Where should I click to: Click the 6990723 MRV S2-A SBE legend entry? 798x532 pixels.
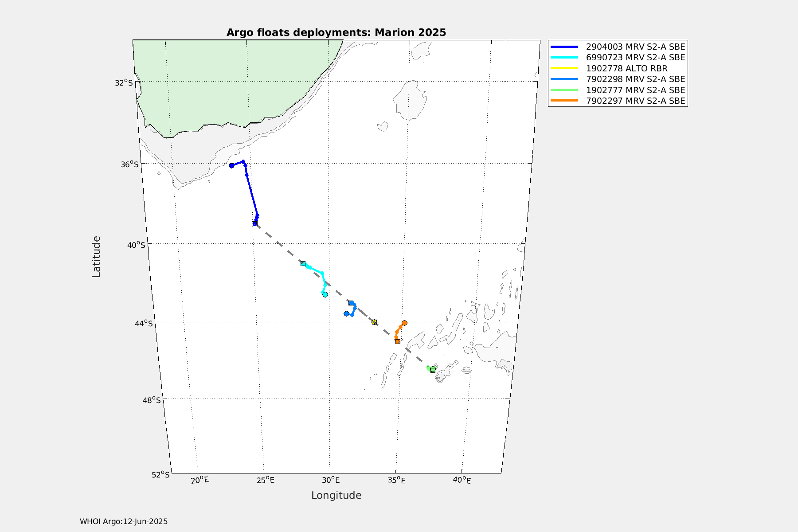tap(618, 58)
